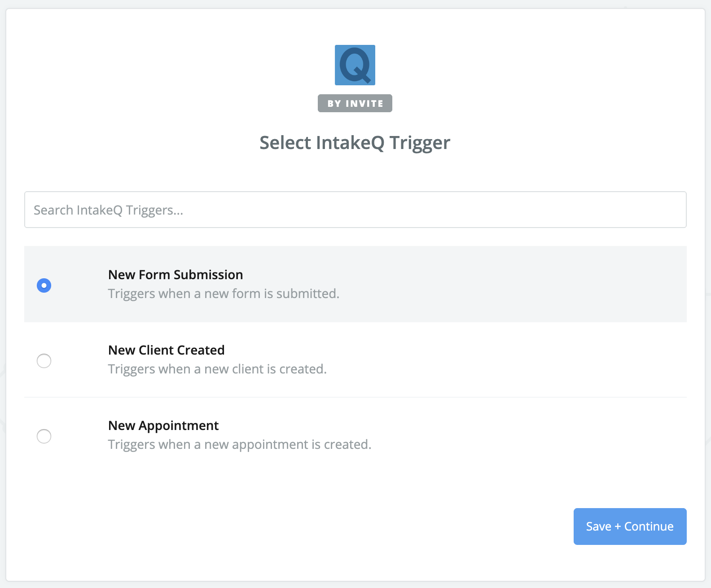Click the "Select IntakeQ Trigger" heading

click(x=355, y=143)
